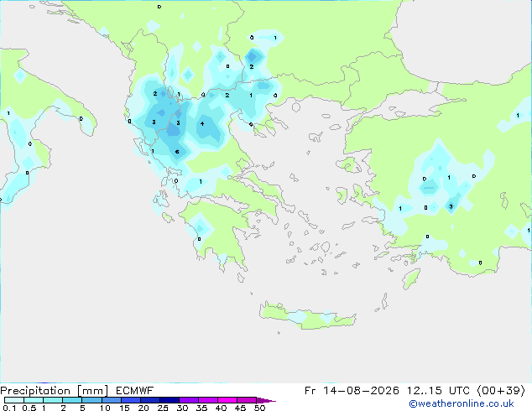Click the "50" legend scale label
Image resolution: width=532 pixels, height=411 pixels.
pyautogui.click(x=259, y=408)
